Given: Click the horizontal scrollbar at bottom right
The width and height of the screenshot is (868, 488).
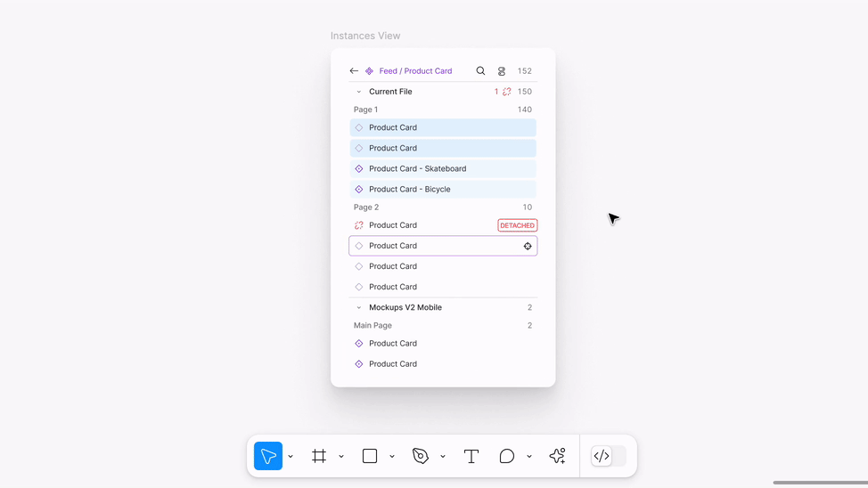Looking at the screenshot, I should [821, 483].
